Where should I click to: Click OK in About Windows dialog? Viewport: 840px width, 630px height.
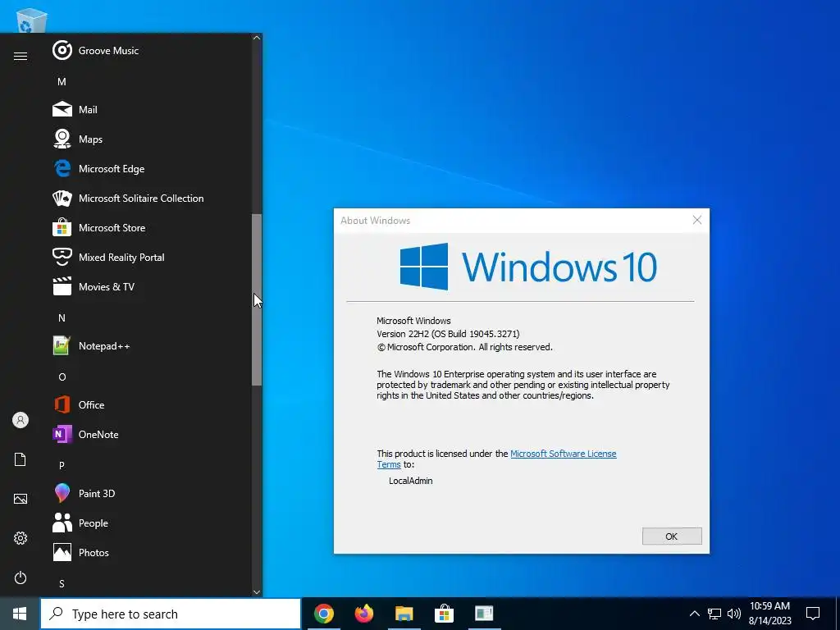[x=672, y=536]
